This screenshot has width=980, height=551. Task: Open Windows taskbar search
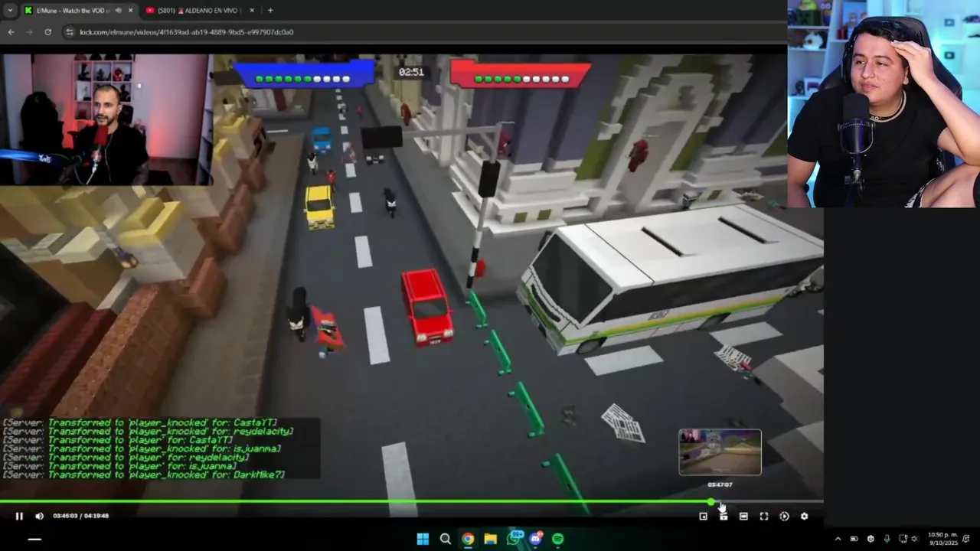445,539
